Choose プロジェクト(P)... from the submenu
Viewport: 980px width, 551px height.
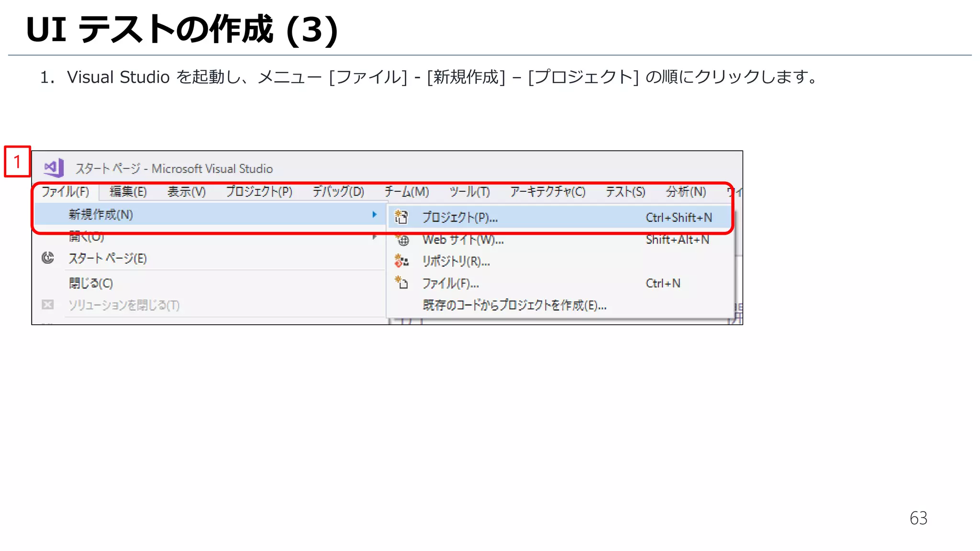pyautogui.click(x=560, y=218)
